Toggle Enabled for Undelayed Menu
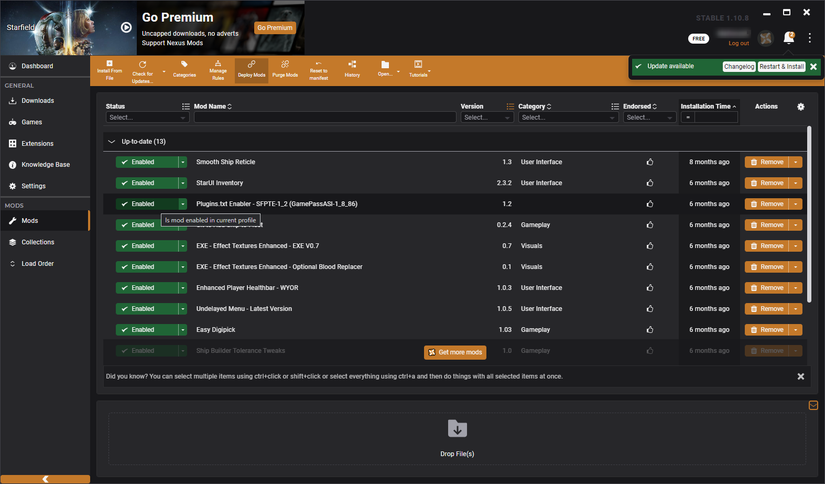Screen dimensions: 825x484 pyautogui.click(x=147, y=309)
